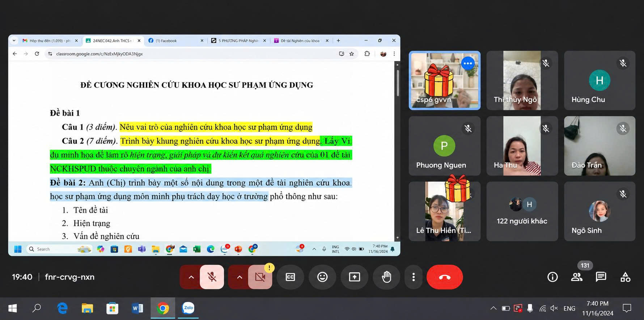Click the reload icon in the shared browser
Image resolution: width=644 pixels, height=320 pixels.
pos(37,54)
